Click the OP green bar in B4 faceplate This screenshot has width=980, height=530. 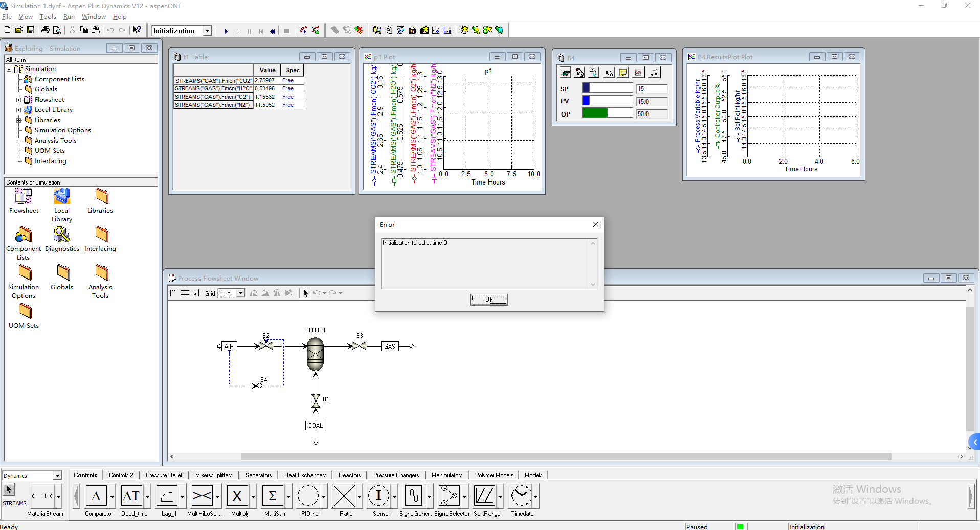(607, 112)
